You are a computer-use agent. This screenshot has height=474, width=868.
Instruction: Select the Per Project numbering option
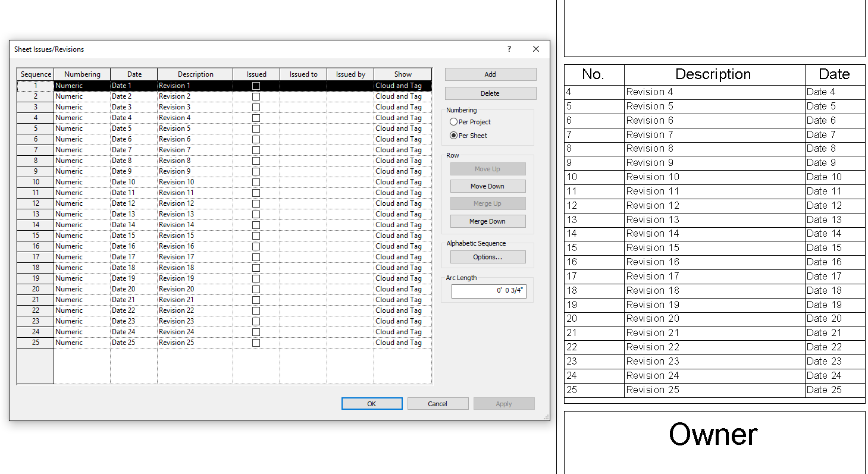click(454, 122)
